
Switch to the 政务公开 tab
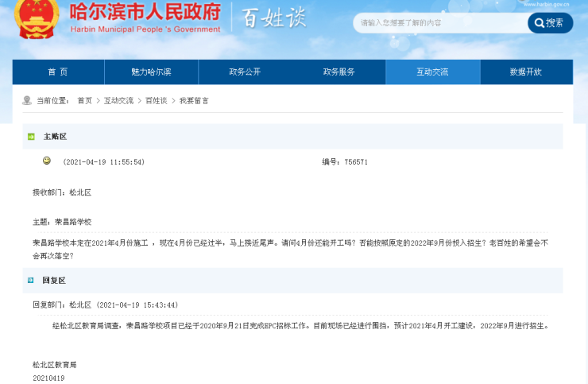[245, 72]
